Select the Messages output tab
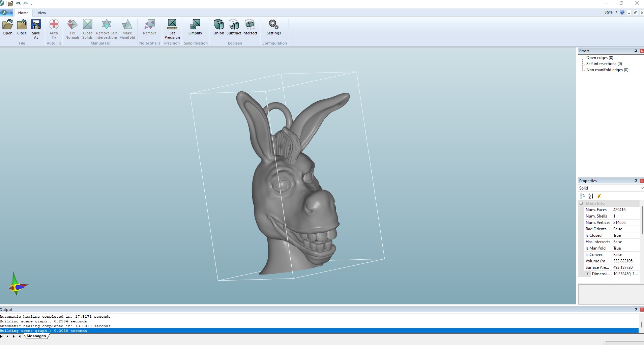Screen dimensions: 644x345 [x=36, y=336]
